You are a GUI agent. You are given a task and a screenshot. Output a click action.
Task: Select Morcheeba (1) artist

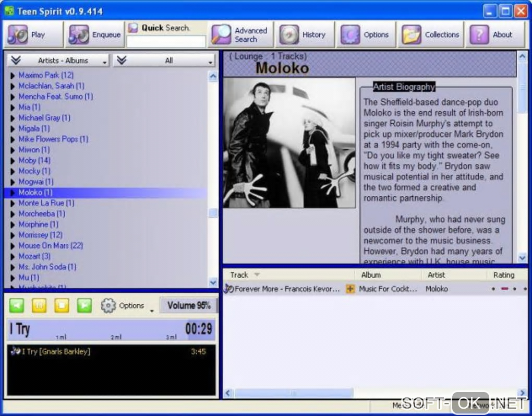pos(42,213)
